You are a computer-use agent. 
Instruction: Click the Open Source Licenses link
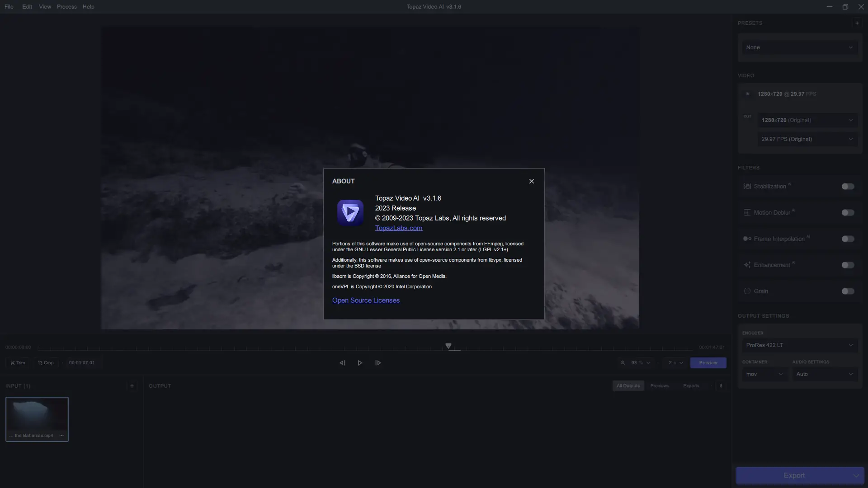366,300
